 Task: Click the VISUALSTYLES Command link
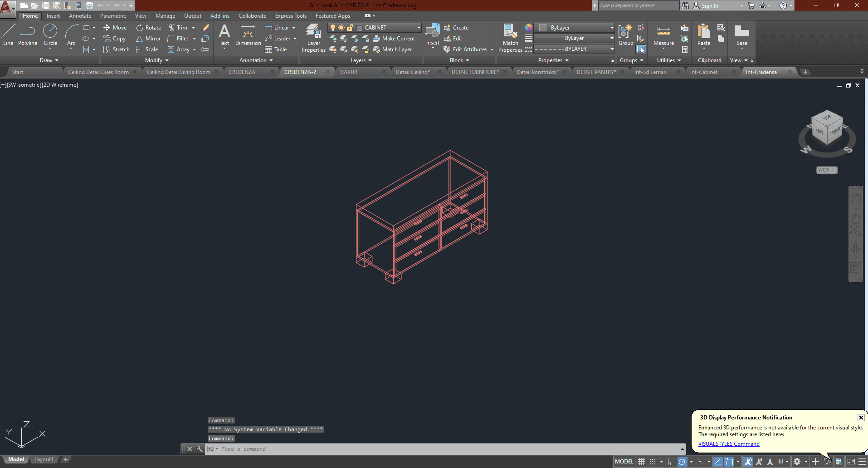(x=728, y=444)
